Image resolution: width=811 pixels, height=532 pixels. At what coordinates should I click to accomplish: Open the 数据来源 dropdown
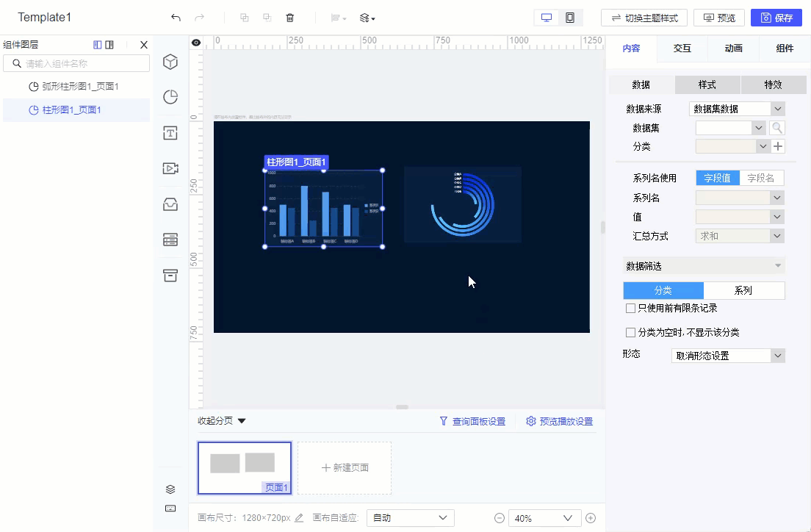[736, 108]
